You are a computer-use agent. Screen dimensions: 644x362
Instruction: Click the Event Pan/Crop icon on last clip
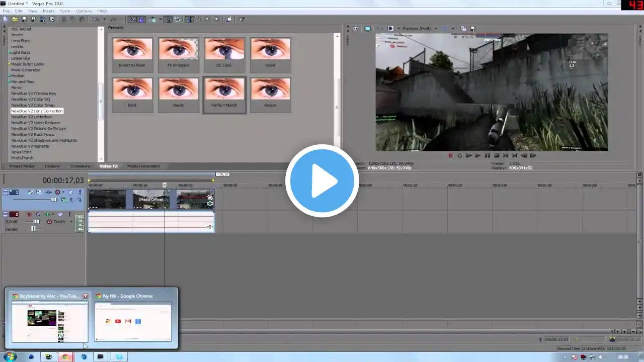[210, 197]
